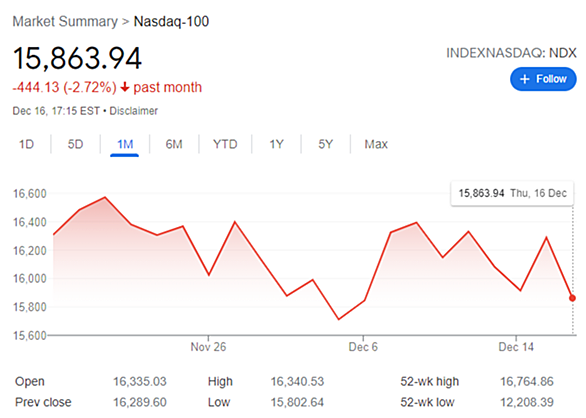Click the 15,863.94 Thu, 16 Dec tooltip

512,193
